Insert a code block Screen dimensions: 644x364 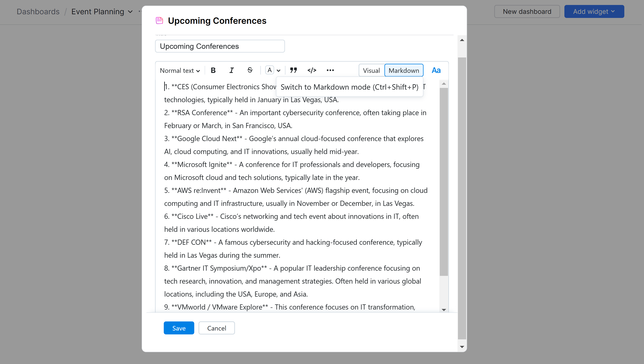312,70
